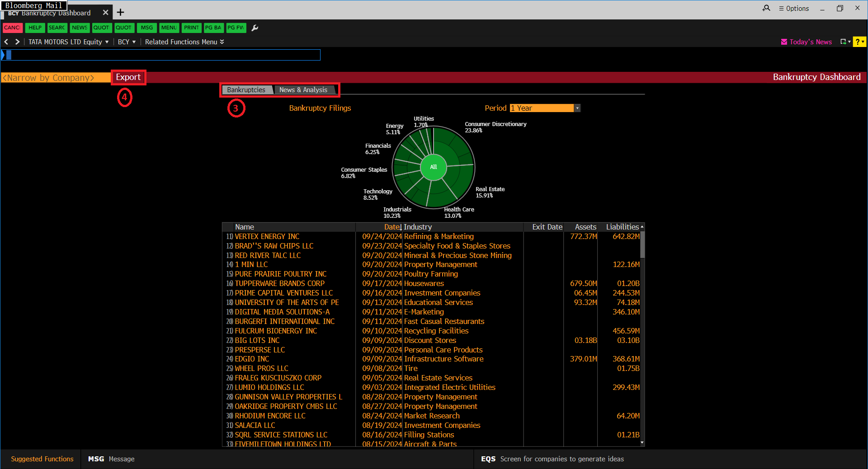Image resolution: width=868 pixels, height=469 pixels.
Task: Click the PG FWD toolbar button
Action: coord(236,28)
